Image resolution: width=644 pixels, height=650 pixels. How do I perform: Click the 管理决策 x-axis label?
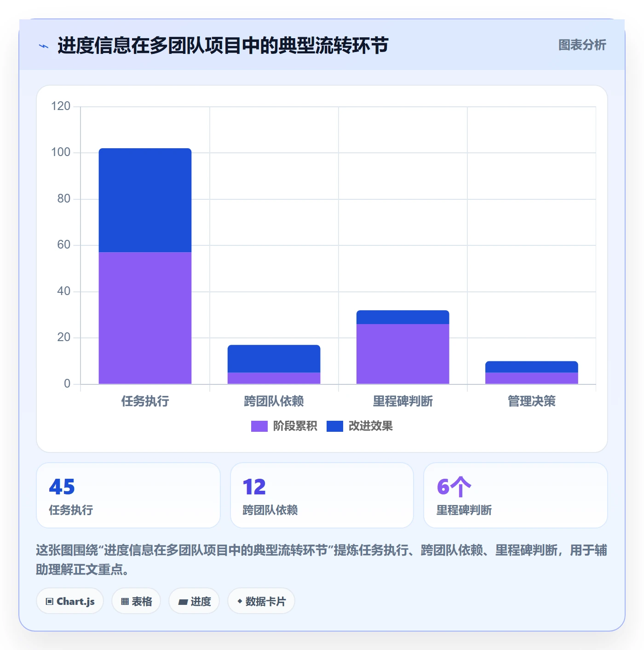(531, 401)
